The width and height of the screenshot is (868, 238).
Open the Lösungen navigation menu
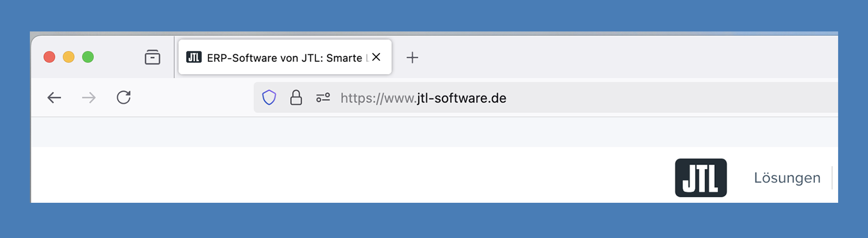pyautogui.click(x=787, y=178)
